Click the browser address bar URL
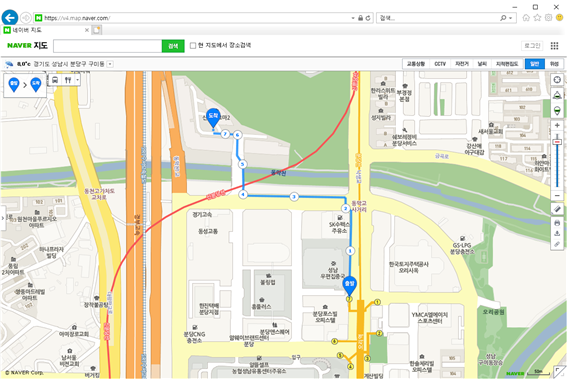 coord(77,18)
